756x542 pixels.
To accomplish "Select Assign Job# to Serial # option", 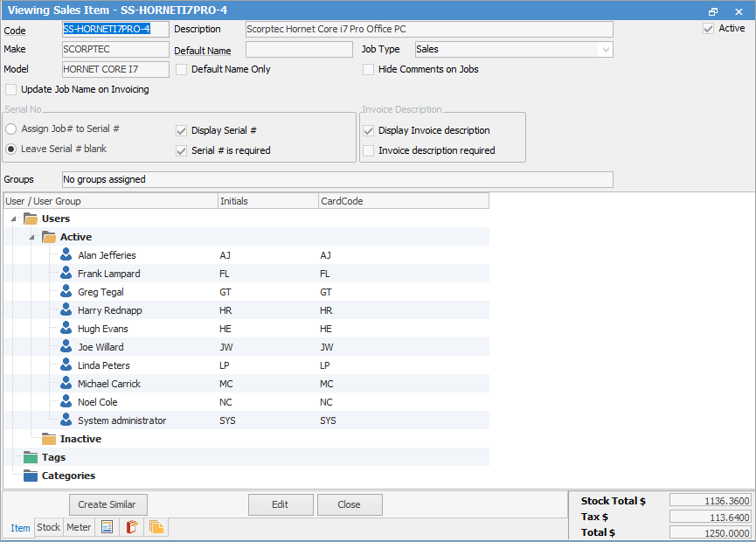I will click(11, 129).
